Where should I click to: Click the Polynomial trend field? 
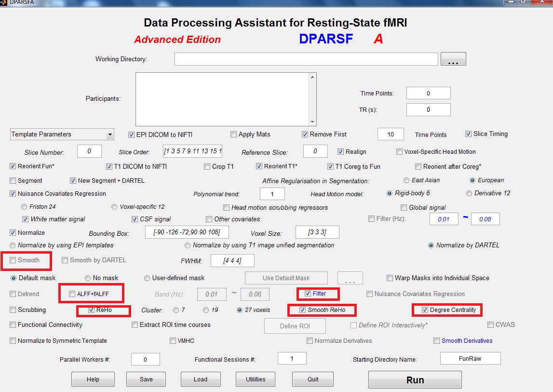click(272, 194)
